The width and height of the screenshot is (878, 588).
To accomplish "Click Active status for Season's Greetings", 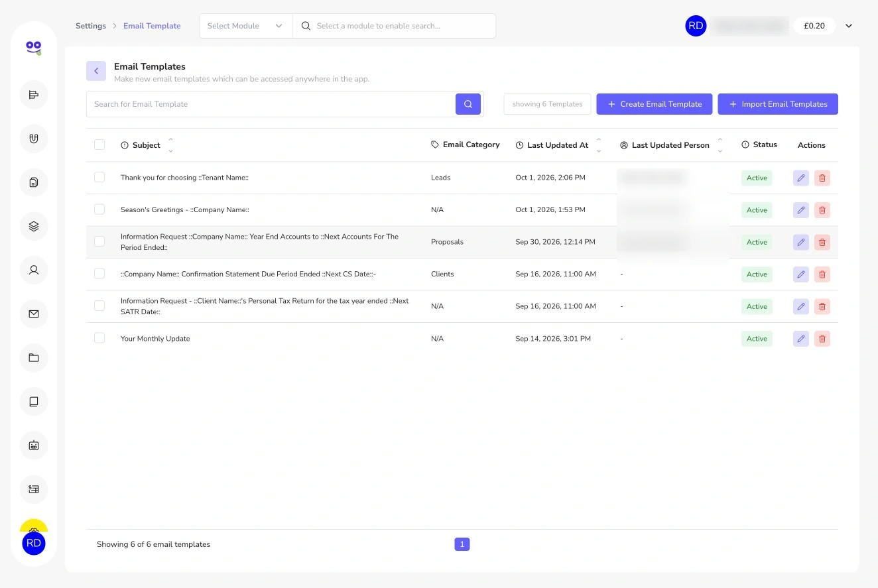I will 757,210.
